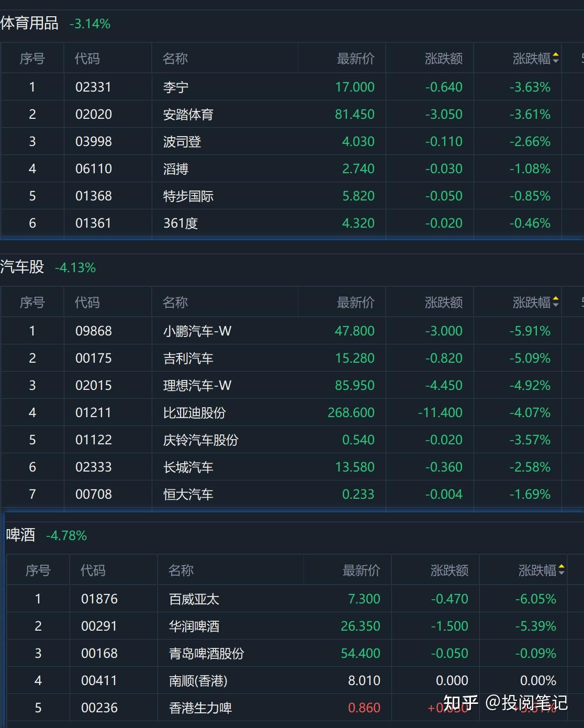Viewport: 584px width, 728px height.
Task: Open the 啤酒 sector title
Action: pyautogui.click(x=20, y=535)
